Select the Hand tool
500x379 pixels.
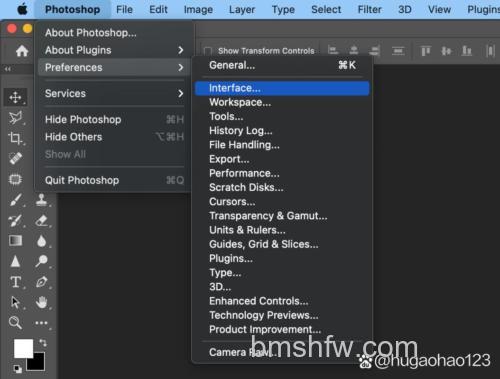click(x=42, y=302)
